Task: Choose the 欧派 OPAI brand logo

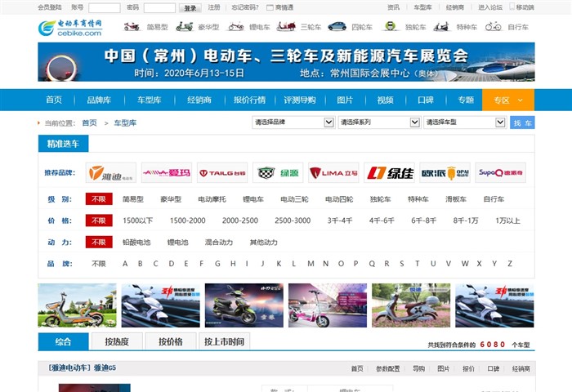Action: point(445,172)
